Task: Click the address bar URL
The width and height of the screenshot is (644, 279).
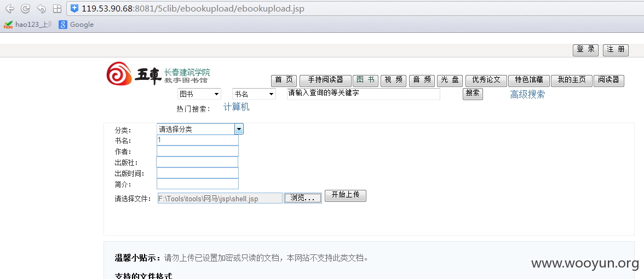Action: (x=193, y=8)
